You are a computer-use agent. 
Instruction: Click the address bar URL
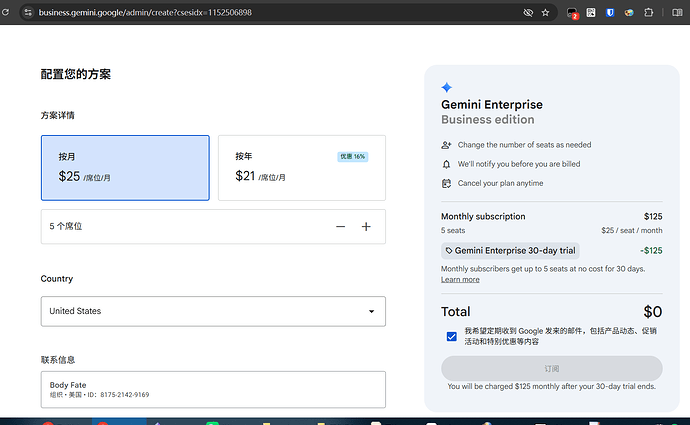[x=145, y=12]
